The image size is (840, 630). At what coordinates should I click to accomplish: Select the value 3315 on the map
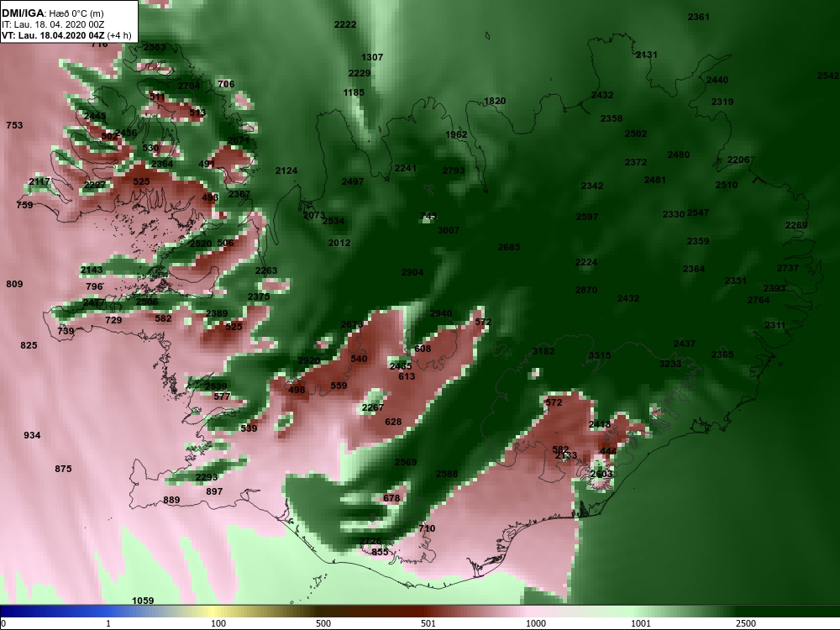point(600,355)
